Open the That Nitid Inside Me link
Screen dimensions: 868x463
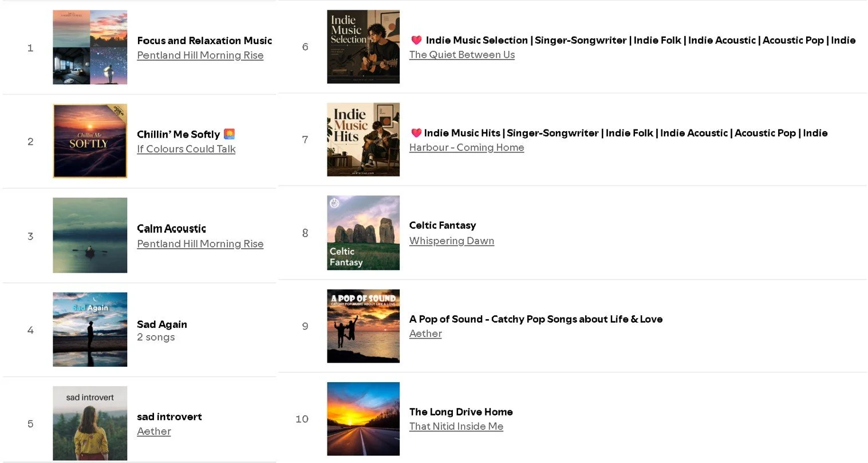[456, 426]
